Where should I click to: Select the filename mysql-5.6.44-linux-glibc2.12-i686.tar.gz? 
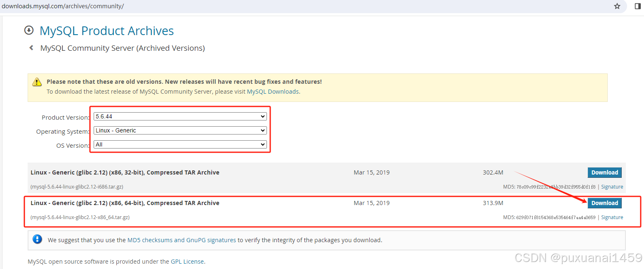[x=77, y=187]
